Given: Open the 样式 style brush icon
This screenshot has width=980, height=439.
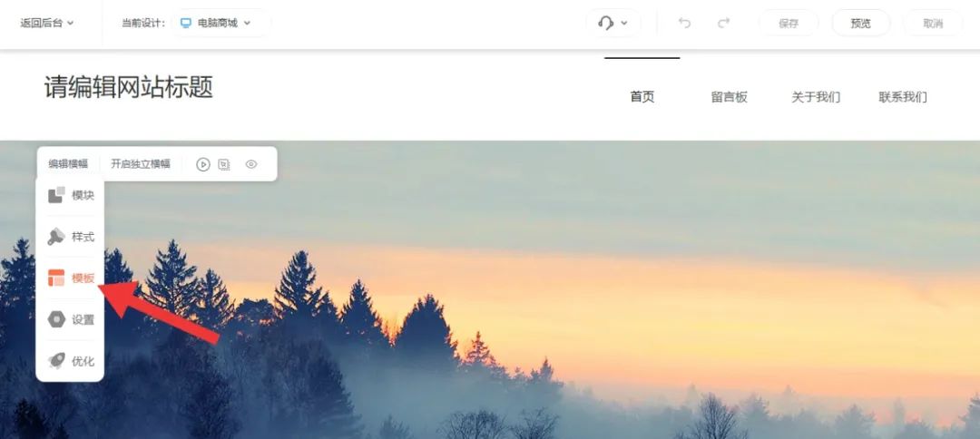Looking at the screenshot, I should click(56, 237).
